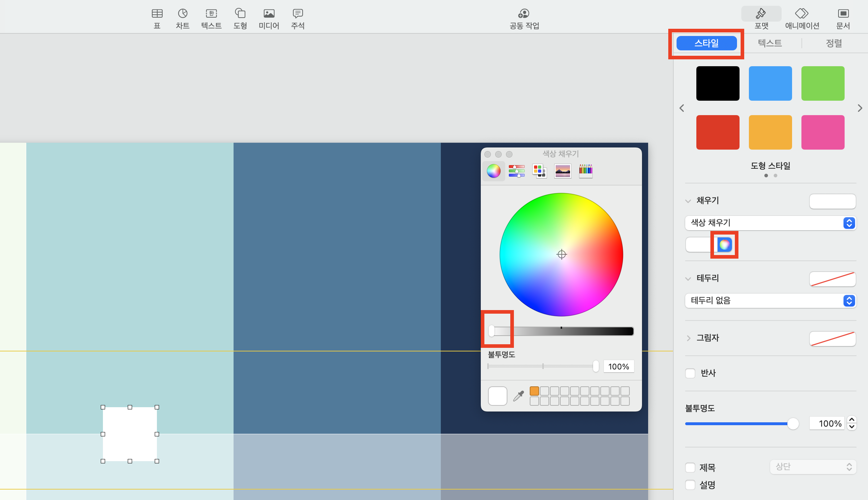Click the 도형 (Shape) toolbar icon
This screenshot has height=500, width=868.
tap(240, 14)
